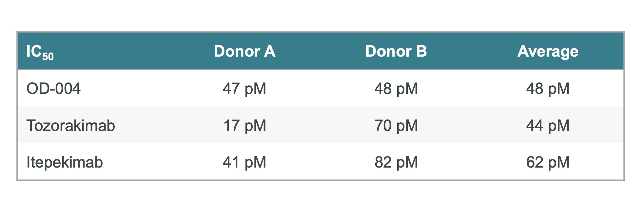Select the Itepekimab row label

[x=65, y=162]
